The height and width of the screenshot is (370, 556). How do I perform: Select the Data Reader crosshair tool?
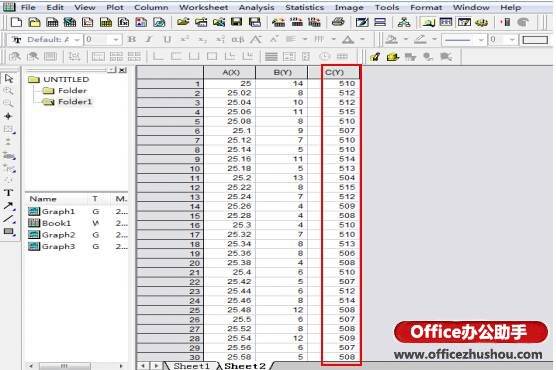click(8, 116)
